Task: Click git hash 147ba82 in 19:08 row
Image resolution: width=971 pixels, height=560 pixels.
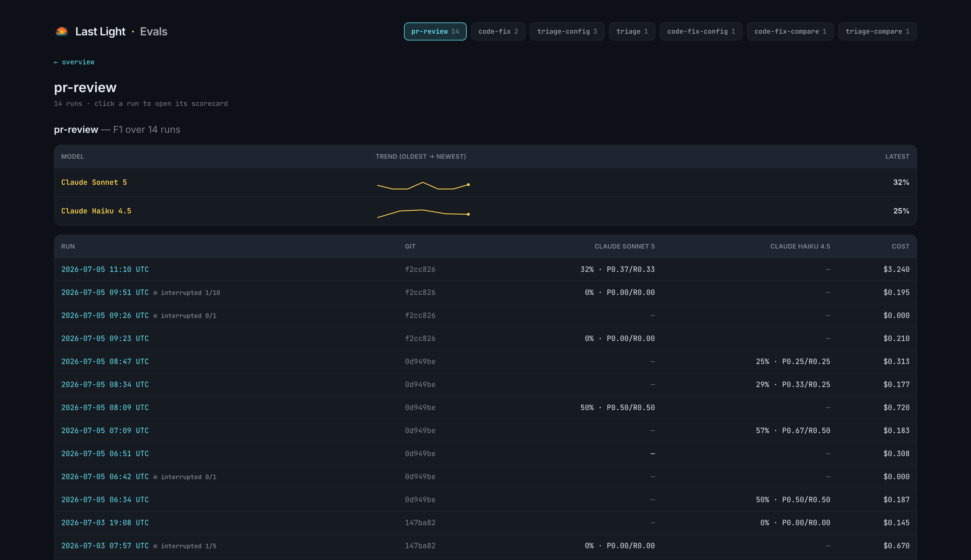Action: click(x=420, y=523)
